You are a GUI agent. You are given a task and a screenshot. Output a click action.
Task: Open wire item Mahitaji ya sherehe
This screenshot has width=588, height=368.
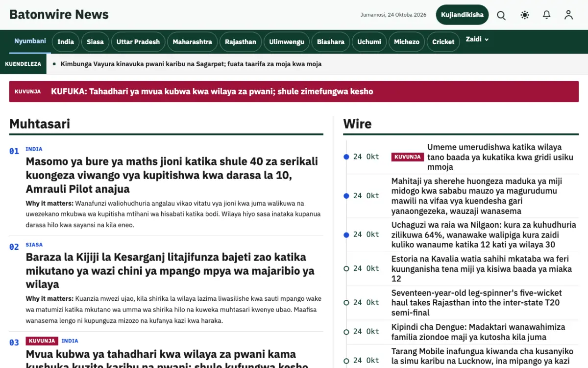[x=477, y=196]
